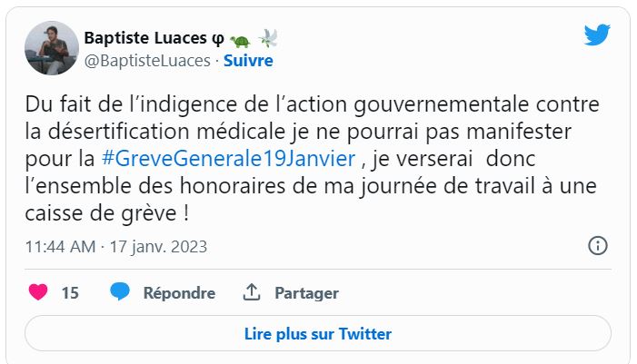Click the Twitter bird logo

(597, 35)
